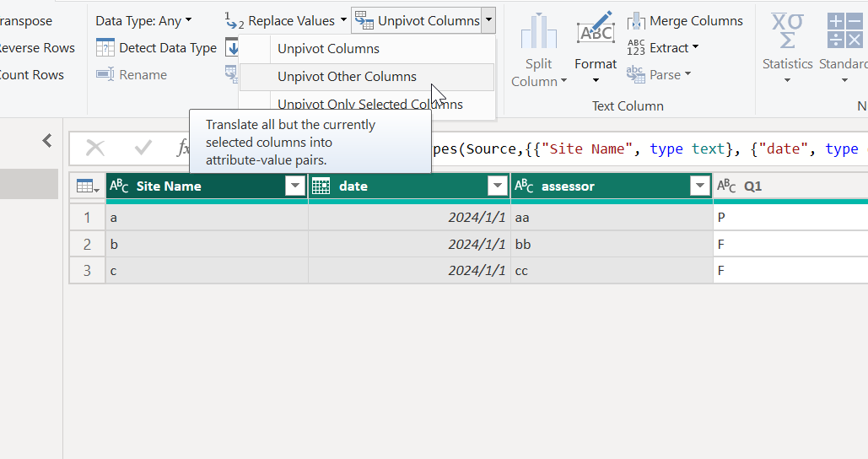Click the Merge Columns icon
This screenshot has height=459, width=868.
point(636,21)
